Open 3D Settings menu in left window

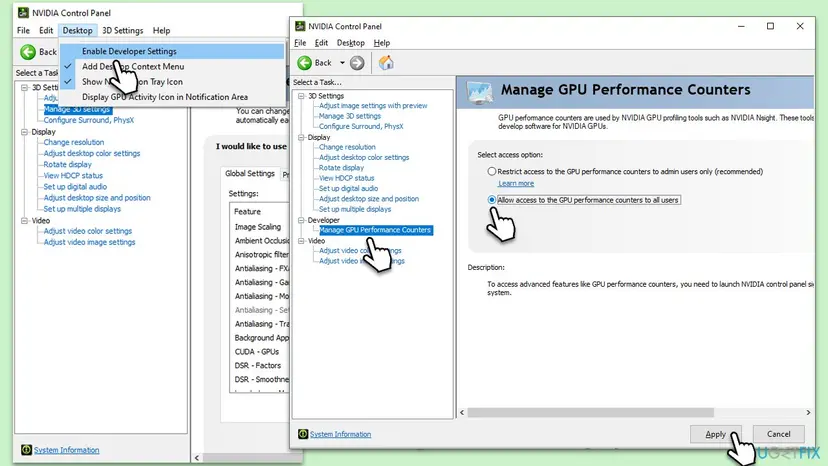click(123, 31)
